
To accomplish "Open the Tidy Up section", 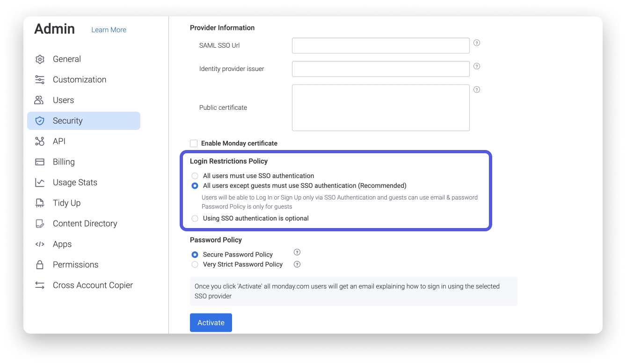I will pyautogui.click(x=40, y=203).
